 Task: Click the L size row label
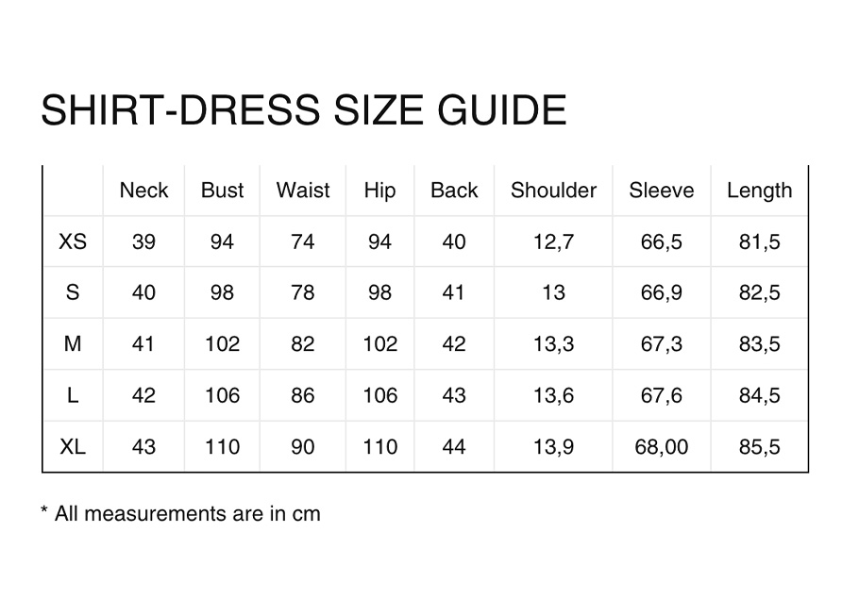click(x=73, y=395)
